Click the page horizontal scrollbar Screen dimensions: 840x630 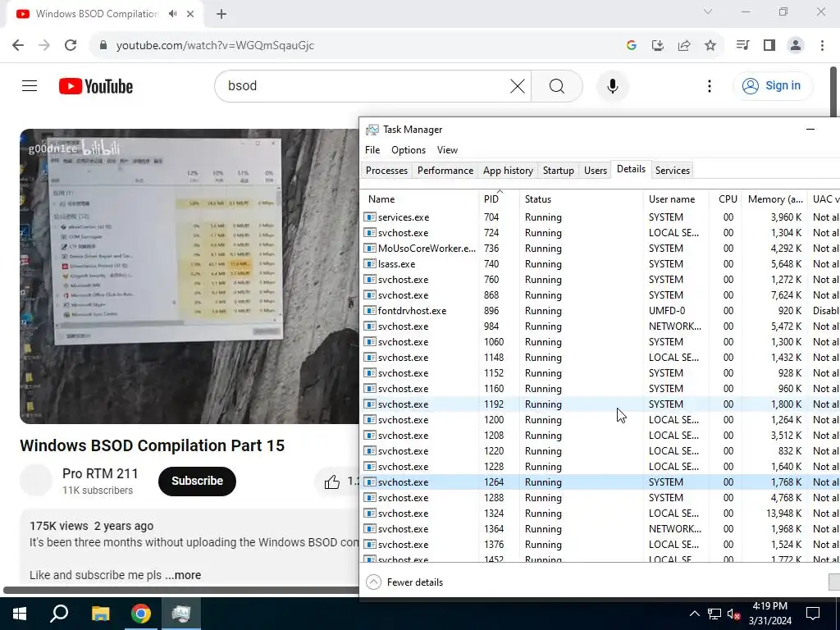pyautogui.click(x=181, y=590)
